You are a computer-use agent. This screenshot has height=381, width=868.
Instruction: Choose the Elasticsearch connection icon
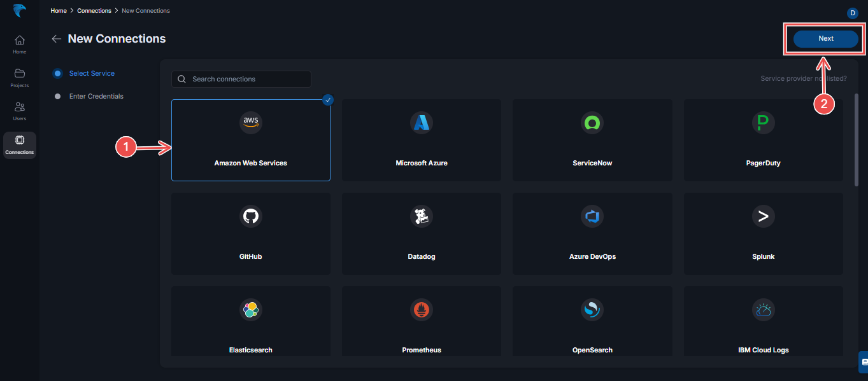point(250,310)
